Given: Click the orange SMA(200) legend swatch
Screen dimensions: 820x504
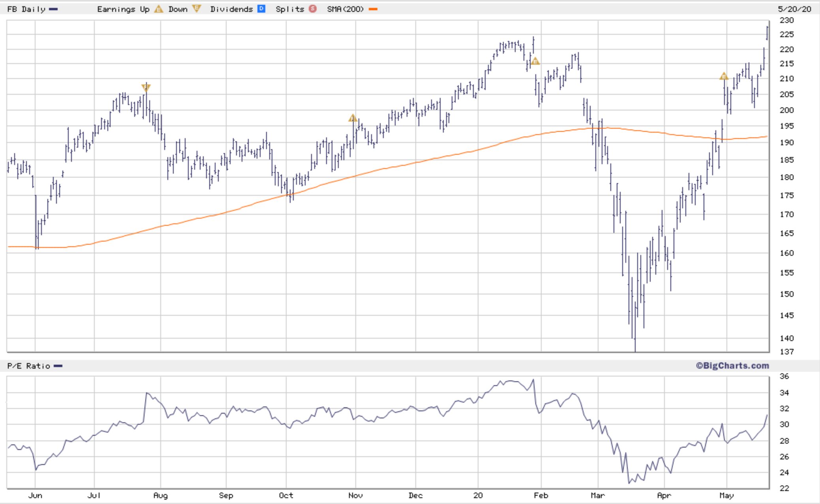Looking at the screenshot, I should point(373,9).
